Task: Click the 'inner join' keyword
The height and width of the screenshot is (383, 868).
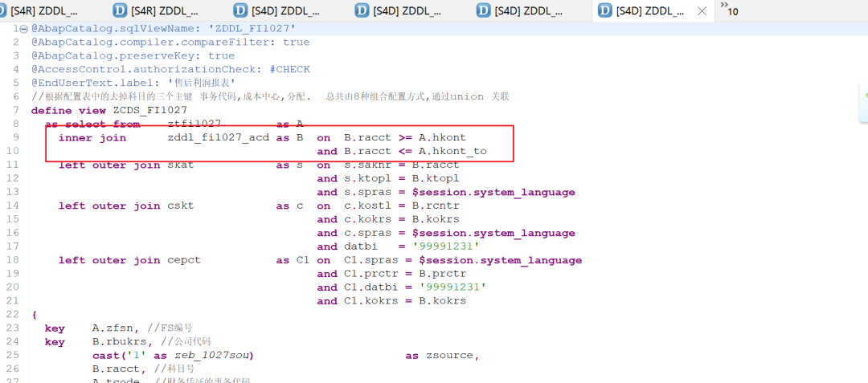Action: click(x=92, y=137)
